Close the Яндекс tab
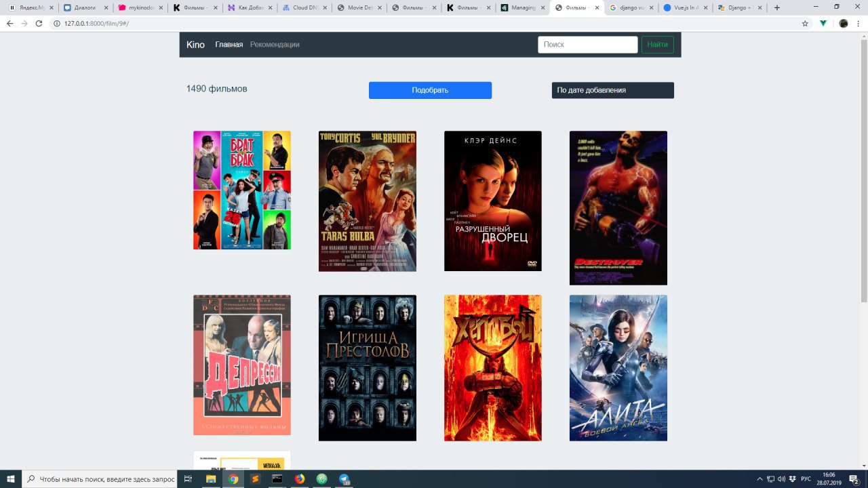 (x=52, y=8)
